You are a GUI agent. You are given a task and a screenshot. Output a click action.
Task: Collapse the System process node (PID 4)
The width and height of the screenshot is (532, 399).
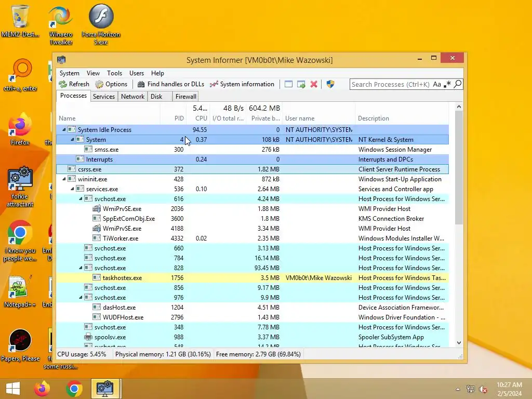pos(72,139)
